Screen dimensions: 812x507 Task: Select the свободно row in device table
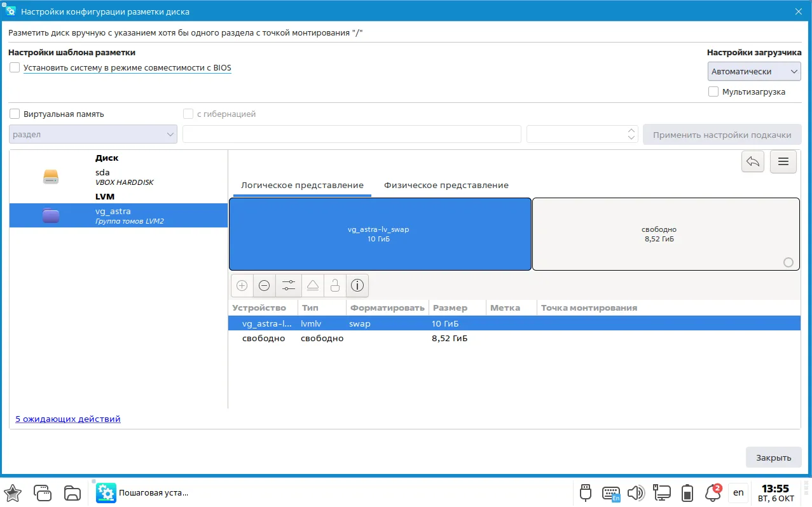(x=514, y=339)
